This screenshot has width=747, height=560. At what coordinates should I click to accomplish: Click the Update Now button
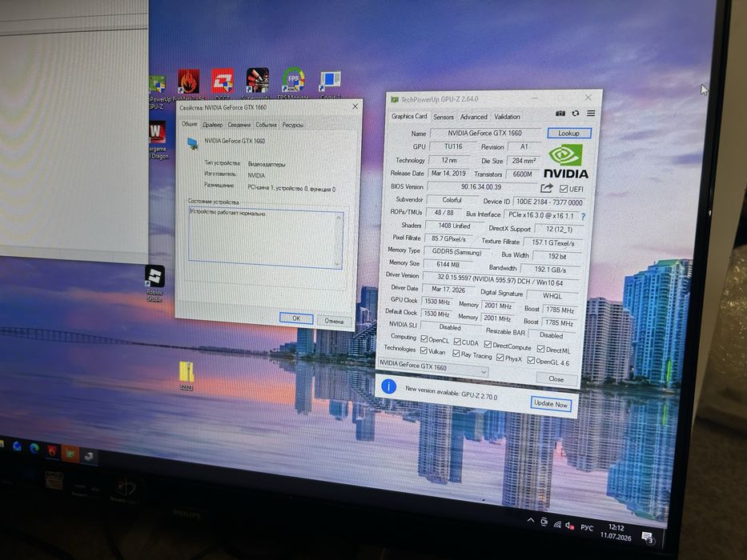[x=551, y=404]
